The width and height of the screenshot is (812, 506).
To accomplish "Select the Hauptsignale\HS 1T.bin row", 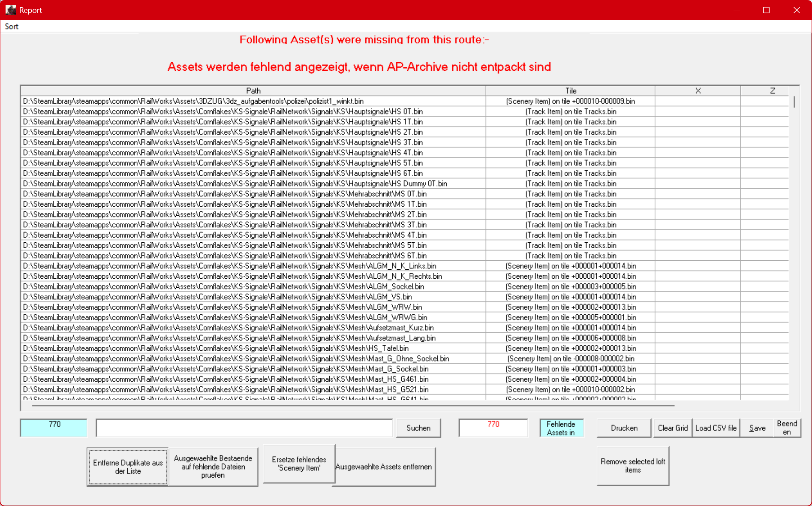I will click(x=253, y=122).
